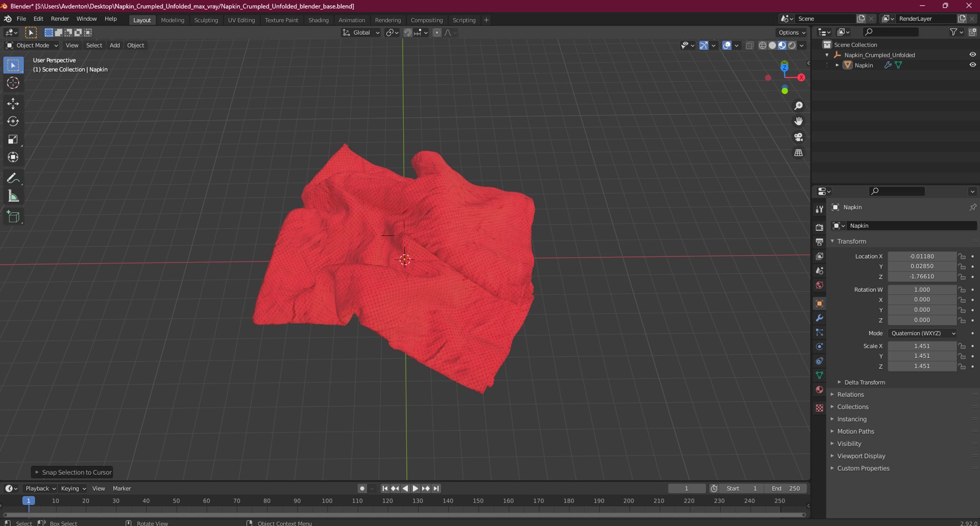Screen dimensions: 980x526
Task: Open the Object Data mesh properties tab
Action: [x=819, y=375]
